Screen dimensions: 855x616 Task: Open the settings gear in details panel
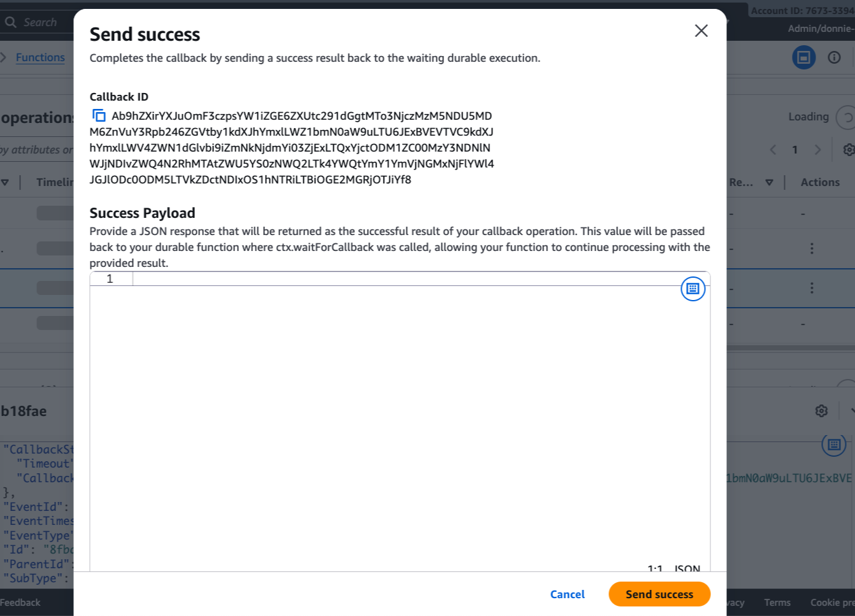point(821,411)
